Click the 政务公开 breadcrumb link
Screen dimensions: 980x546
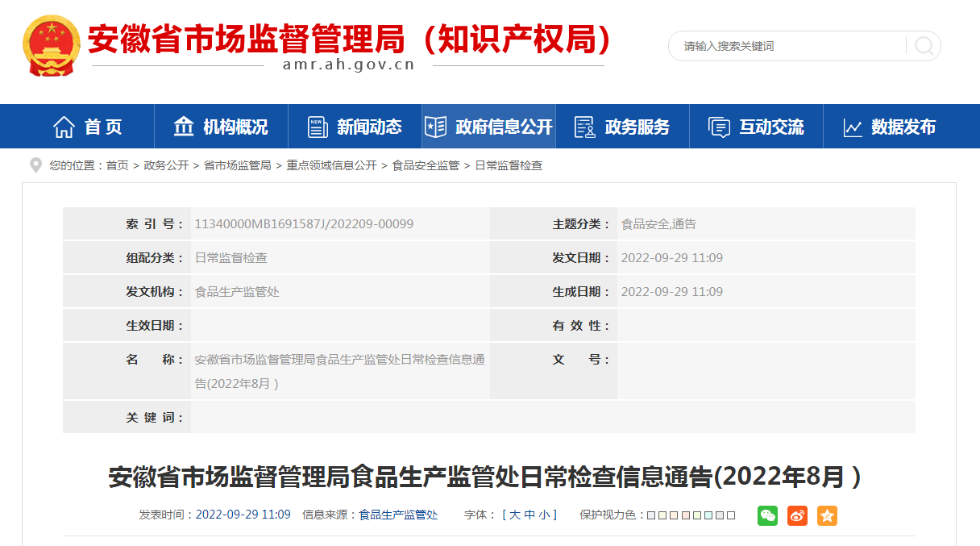coord(166,165)
